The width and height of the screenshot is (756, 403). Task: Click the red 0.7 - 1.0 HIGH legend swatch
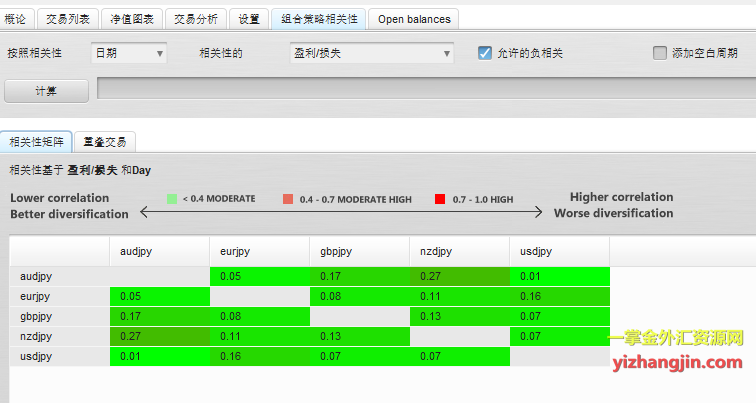click(440, 199)
